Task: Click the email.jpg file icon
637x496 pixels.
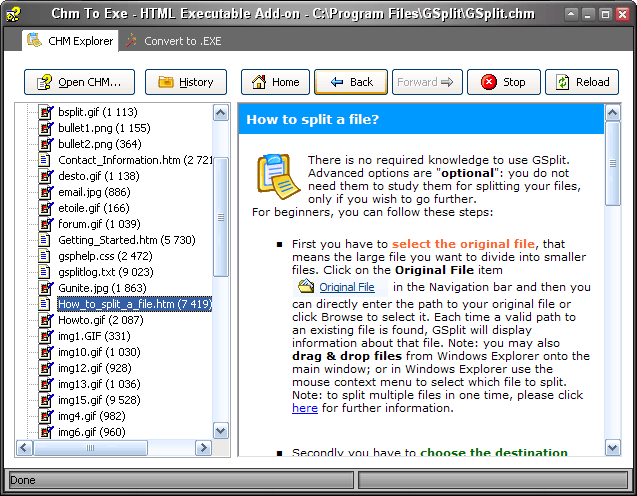Action: pyautogui.click(x=46, y=192)
